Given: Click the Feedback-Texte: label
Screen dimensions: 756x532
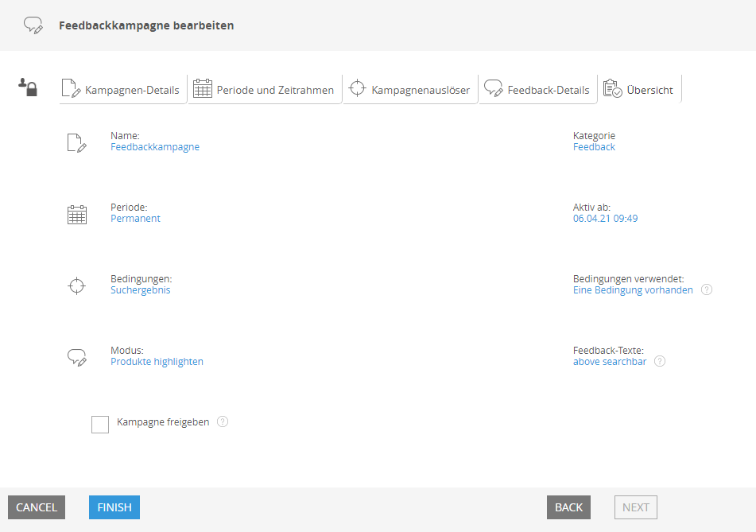Looking at the screenshot, I should pyautogui.click(x=608, y=350).
